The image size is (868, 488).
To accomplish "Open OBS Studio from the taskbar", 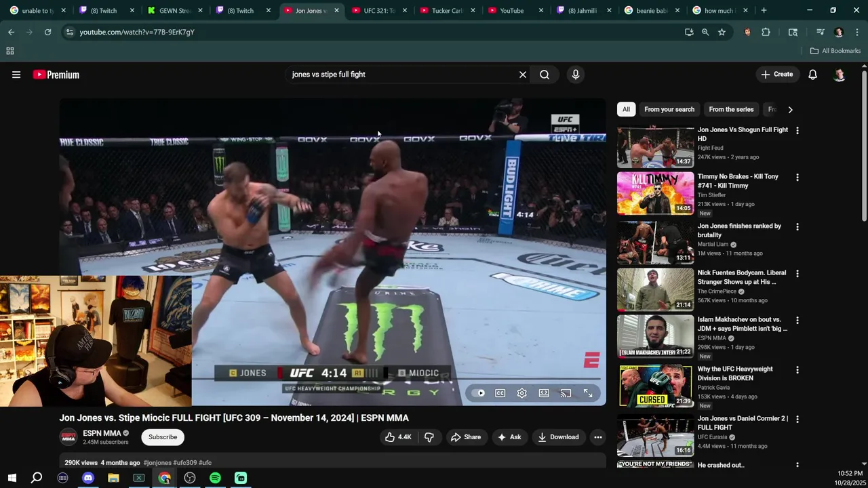I will pyautogui.click(x=190, y=478).
